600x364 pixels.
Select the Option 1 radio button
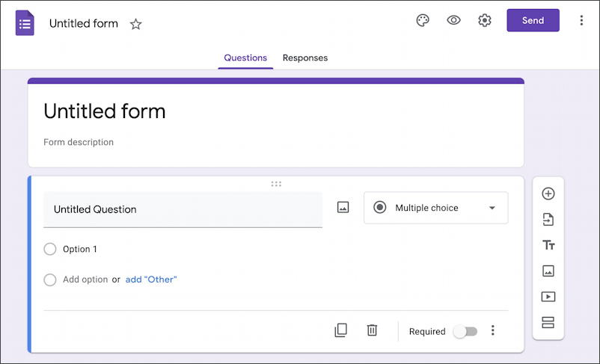(50, 249)
